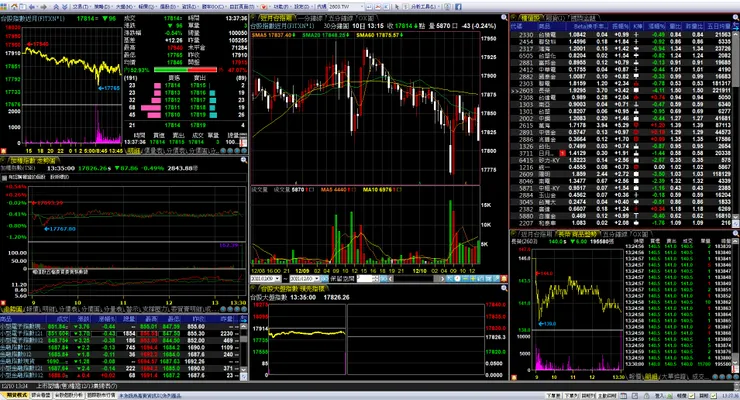Click the grid layout icon at toolbar start

click(x=3, y=7)
